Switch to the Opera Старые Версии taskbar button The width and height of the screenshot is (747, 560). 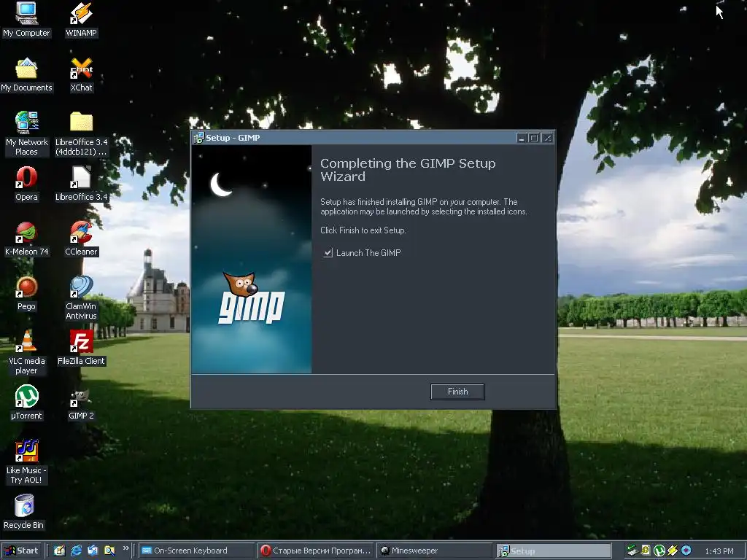coord(315,551)
